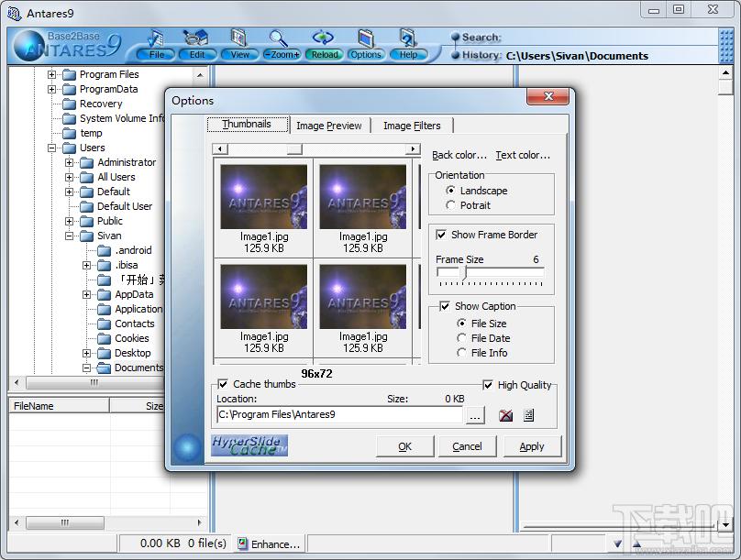Select the temp folder icon
The width and height of the screenshot is (741, 560).
coord(70,133)
